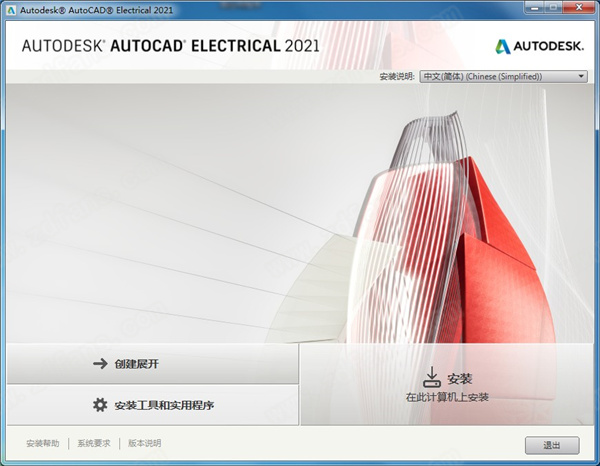600x466 pixels.
Task: Open the 安装帮助 link
Action: [x=43, y=443]
